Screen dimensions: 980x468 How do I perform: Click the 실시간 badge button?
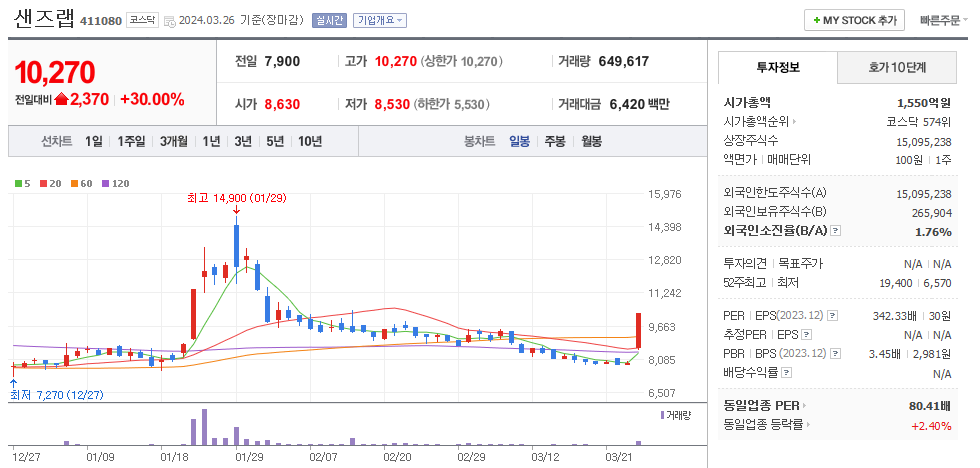tap(329, 20)
